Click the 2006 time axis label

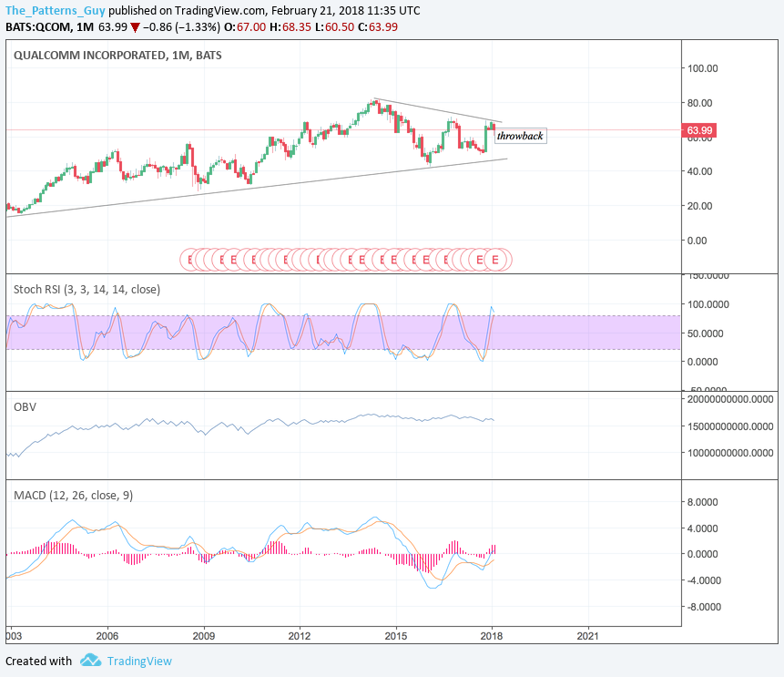pyautogui.click(x=107, y=636)
